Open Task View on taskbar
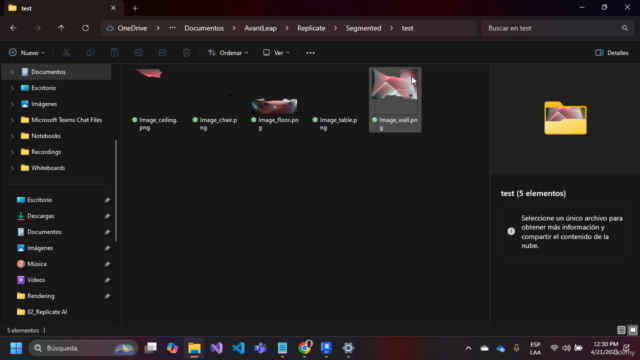 tap(151, 348)
